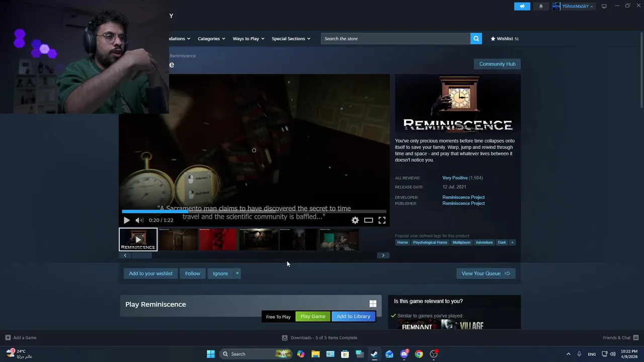Click the thumbnail strip scrollbar handle
Screen dimensions: 644x362
tap(142, 255)
